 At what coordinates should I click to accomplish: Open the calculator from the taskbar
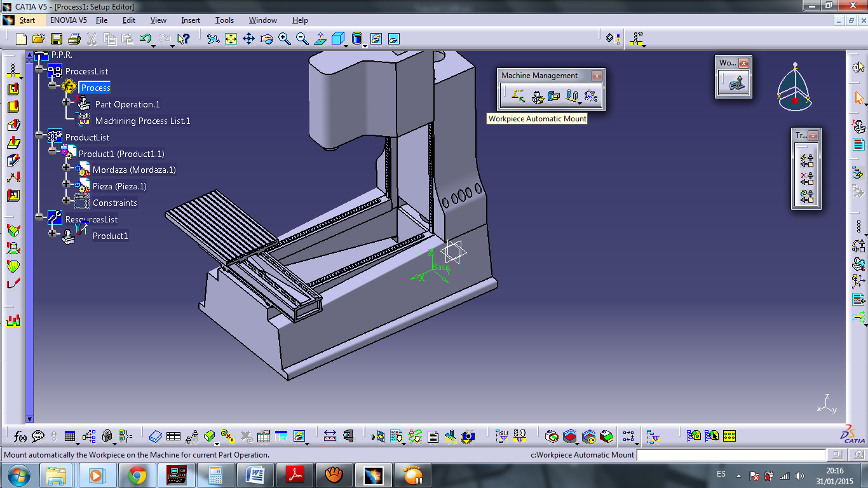click(216, 475)
